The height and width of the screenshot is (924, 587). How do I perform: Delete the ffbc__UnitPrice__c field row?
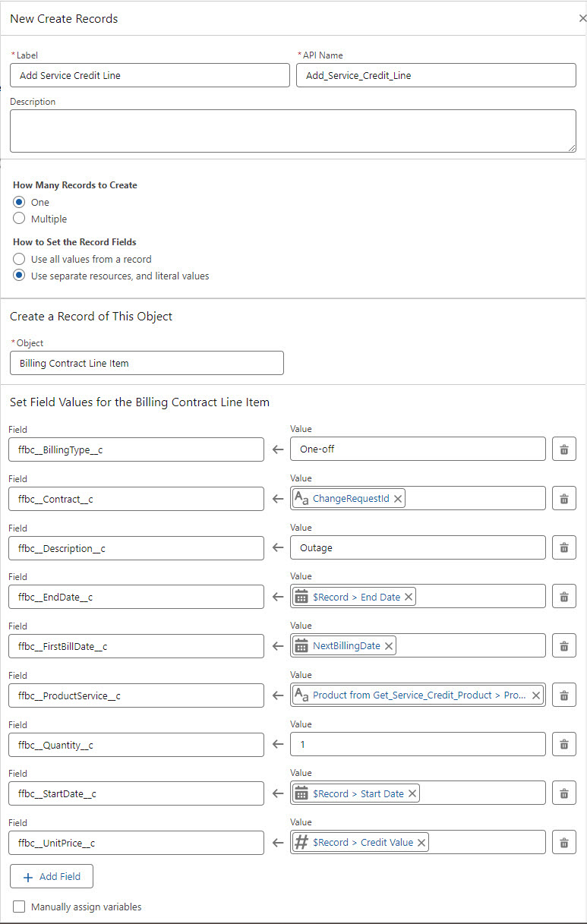[x=563, y=843]
